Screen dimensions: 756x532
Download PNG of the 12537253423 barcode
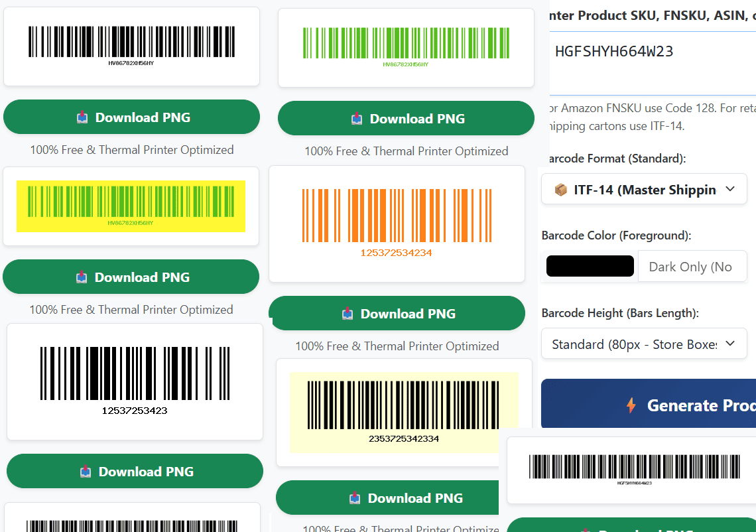click(135, 471)
